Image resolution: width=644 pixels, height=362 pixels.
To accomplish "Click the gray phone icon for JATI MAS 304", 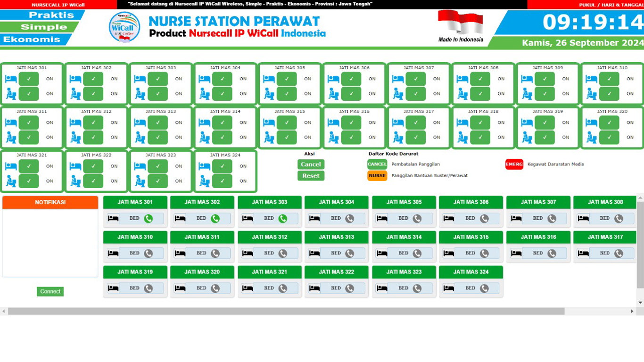I will pyautogui.click(x=349, y=219).
